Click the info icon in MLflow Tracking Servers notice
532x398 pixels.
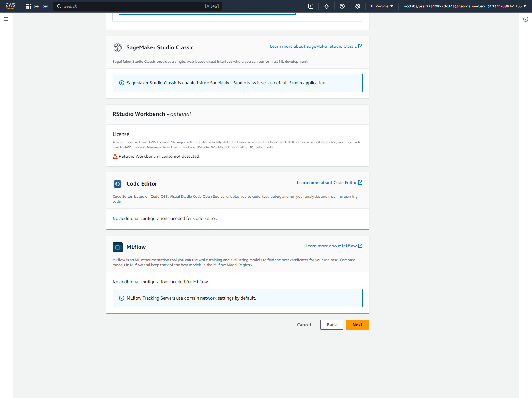pyautogui.click(x=122, y=298)
